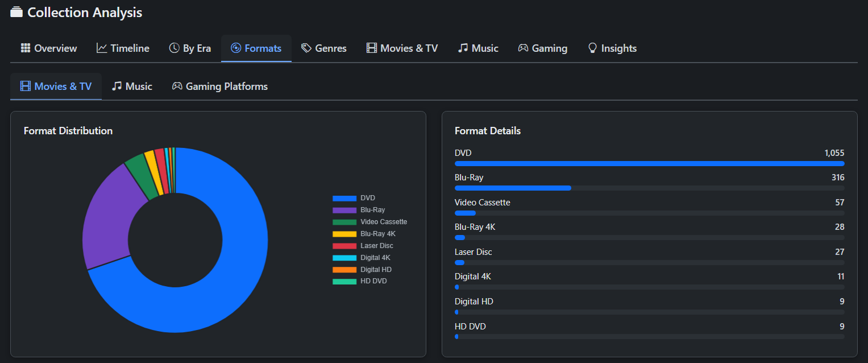Click the DVD progress bar in Format Details
The height and width of the screenshot is (363, 868).
[x=649, y=164]
